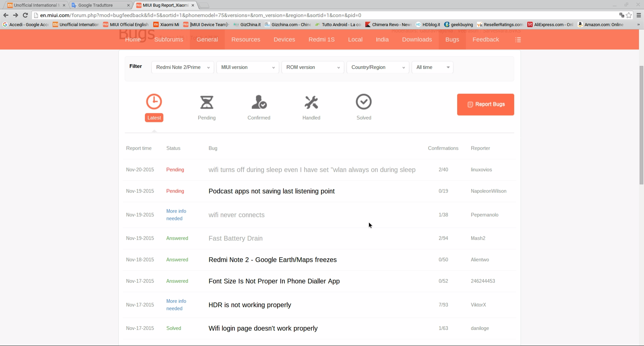The image size is (644, 346).
Task: Open bug 'Podcast apps not saving last listening point'
Action: coord(272,191)
